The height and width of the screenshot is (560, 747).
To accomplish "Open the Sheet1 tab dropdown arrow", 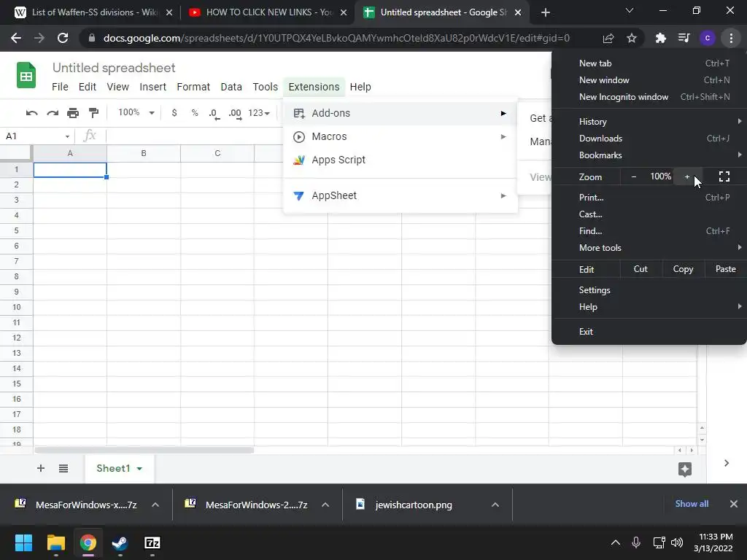I will [139, 469].
